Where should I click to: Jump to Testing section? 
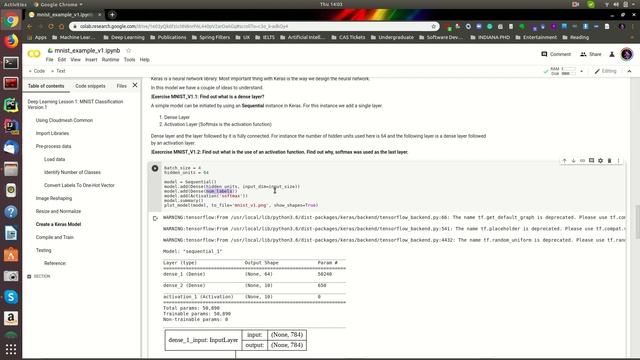pyautogui.click(x=44, y=250)
